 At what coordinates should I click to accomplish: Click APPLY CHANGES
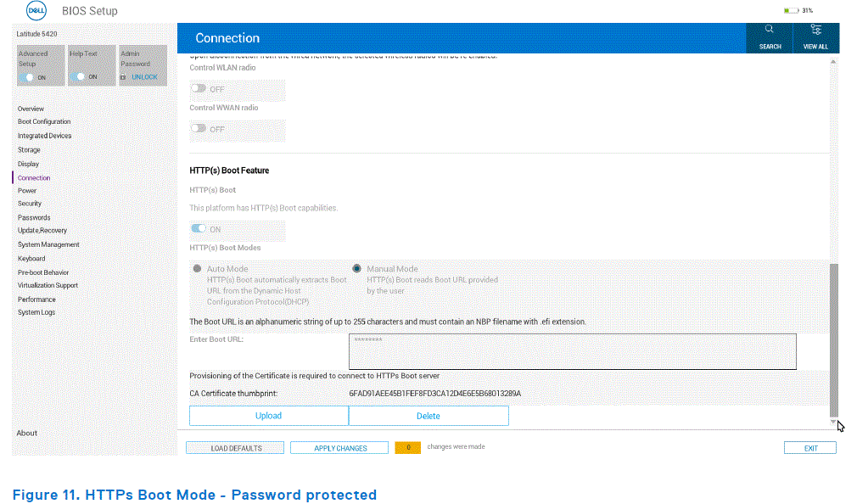tap(339, 447)
